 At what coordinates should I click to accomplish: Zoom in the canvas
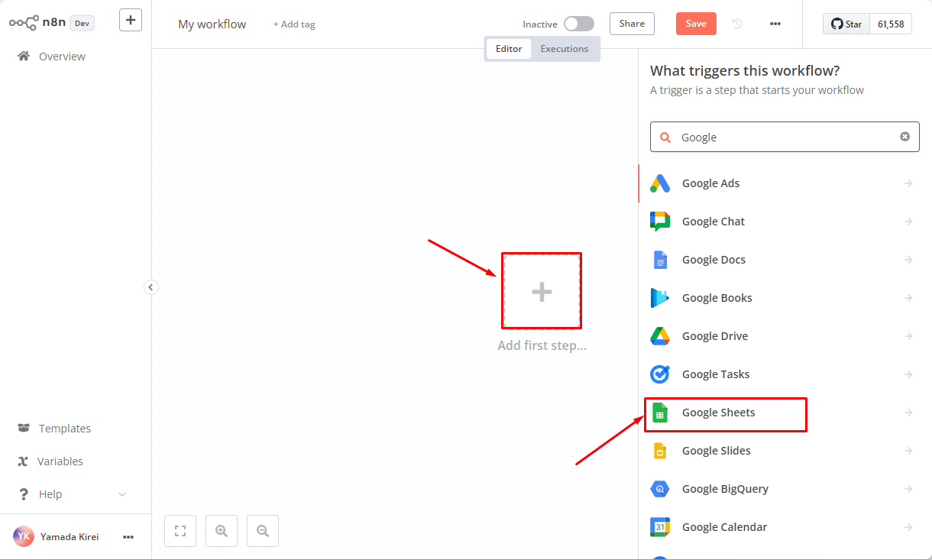[222, 530]
